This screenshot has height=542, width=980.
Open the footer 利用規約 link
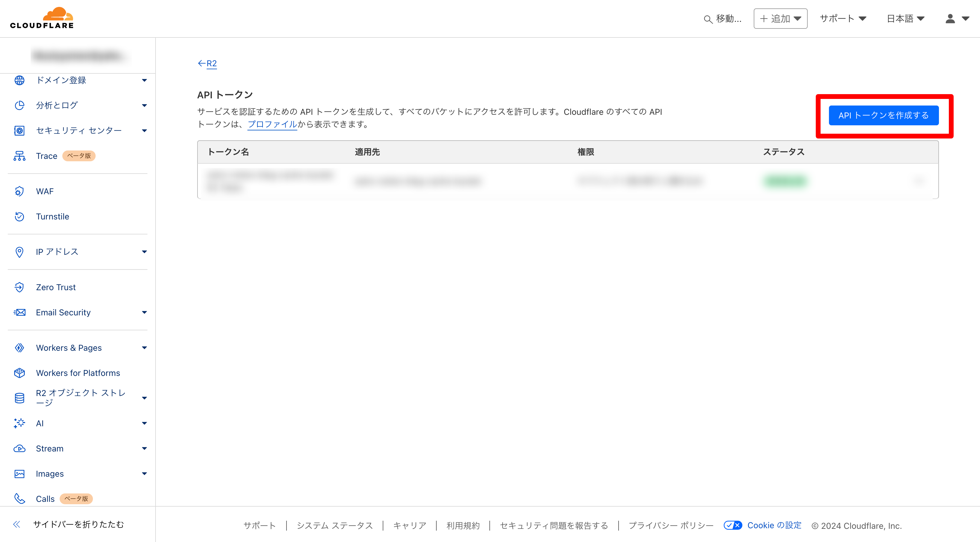[463, 526]
